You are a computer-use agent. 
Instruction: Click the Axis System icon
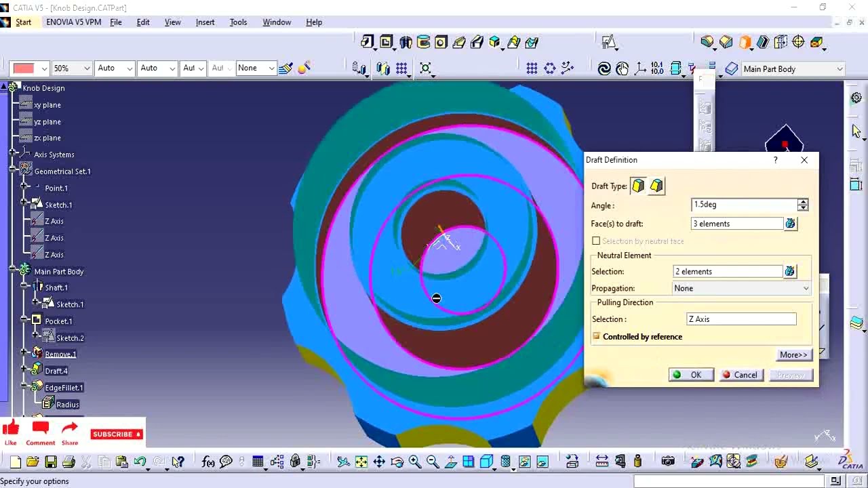click(x=639, y=68)
